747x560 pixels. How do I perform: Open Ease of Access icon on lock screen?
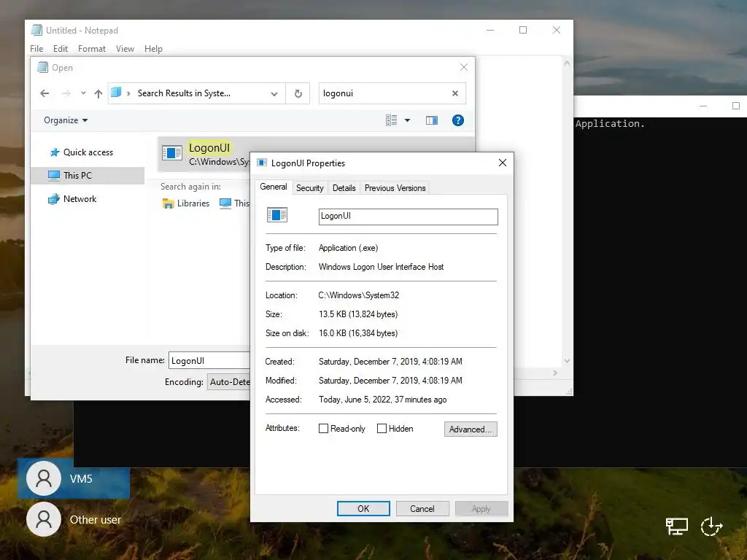711,526
